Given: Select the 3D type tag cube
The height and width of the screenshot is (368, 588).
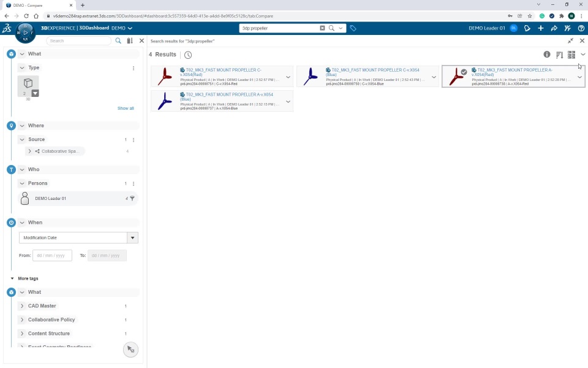Looking at the screenshot, I should click(x=28, y=83).
